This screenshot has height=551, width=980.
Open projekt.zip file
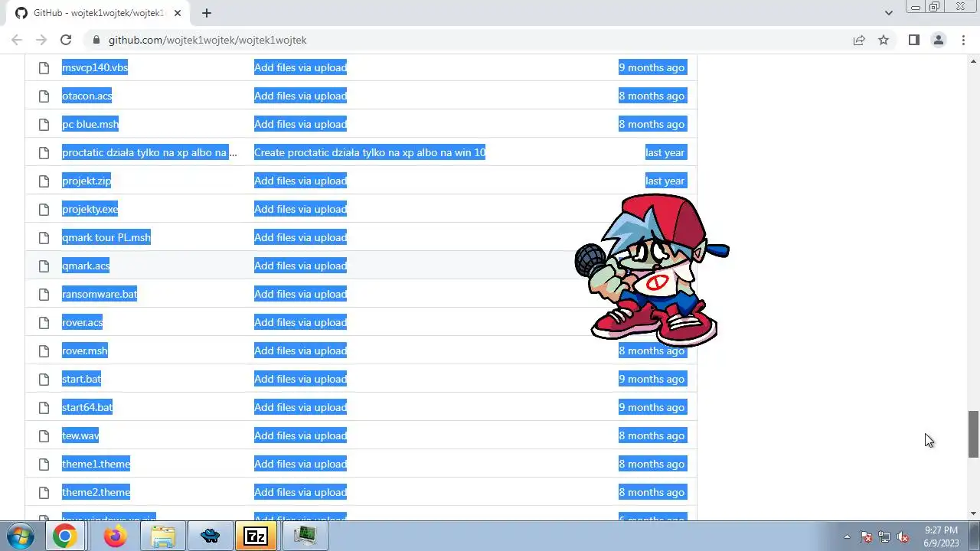click(x=87, y=181)
